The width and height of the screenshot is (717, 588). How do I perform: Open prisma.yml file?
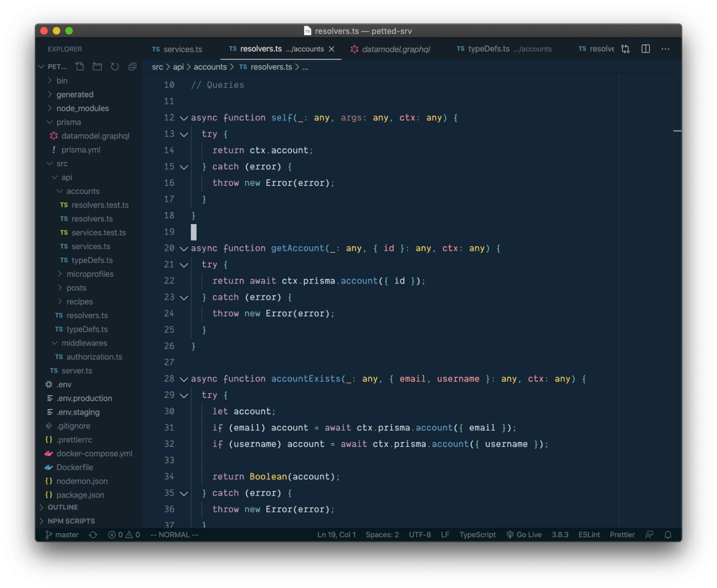[x=89, y=150]
